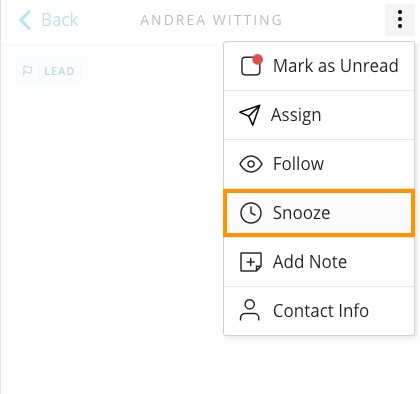Select Add Note from the menu

[x=319, y=262]
